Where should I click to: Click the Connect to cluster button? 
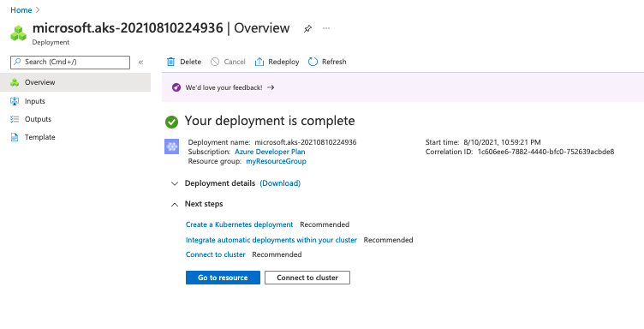pos(307,278)
